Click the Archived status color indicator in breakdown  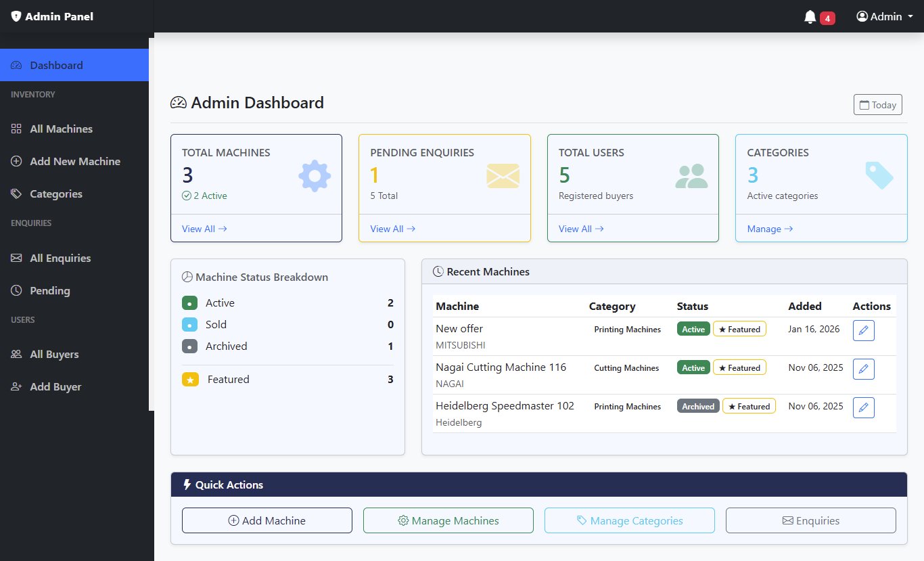189,346
